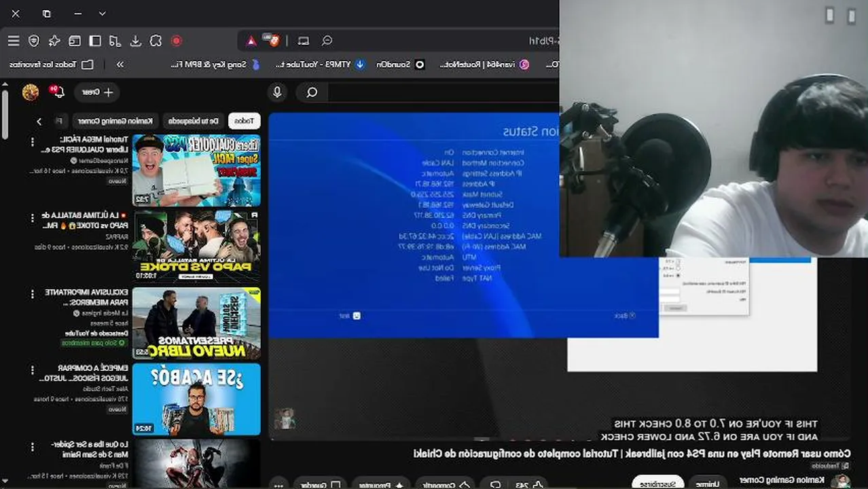Click the screen icon beside the zoom magnifier
The width and height of the screenshot is (868, 489).
[x=304, y=41]
